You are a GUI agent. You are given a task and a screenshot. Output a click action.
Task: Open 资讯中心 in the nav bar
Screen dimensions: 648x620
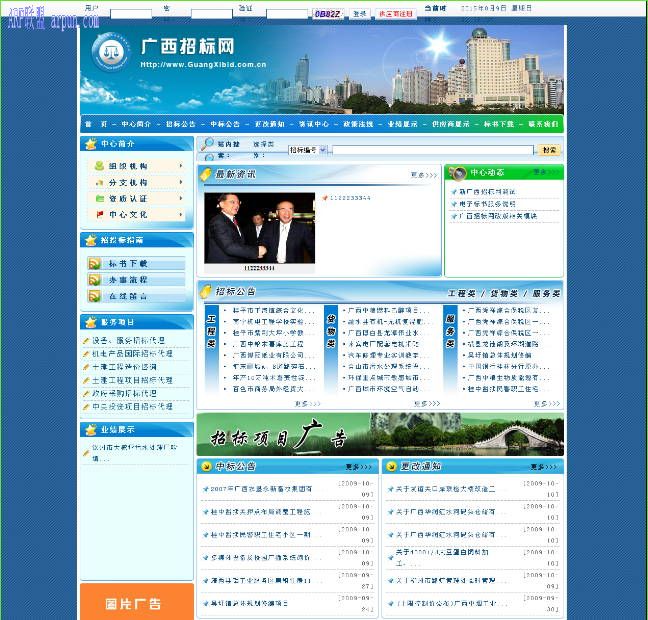point(314,124)
